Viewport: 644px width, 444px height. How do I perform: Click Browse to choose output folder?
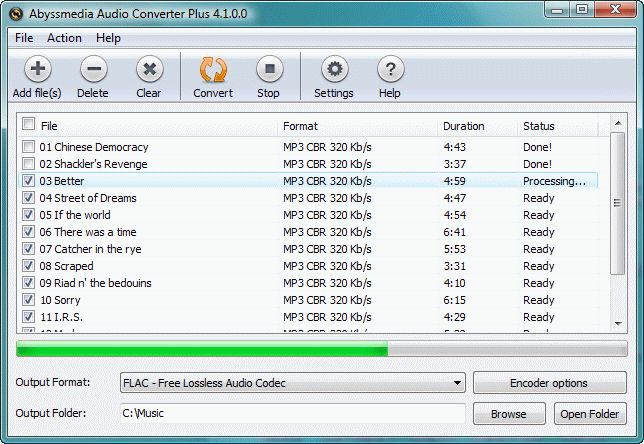(x=509, y=414)
